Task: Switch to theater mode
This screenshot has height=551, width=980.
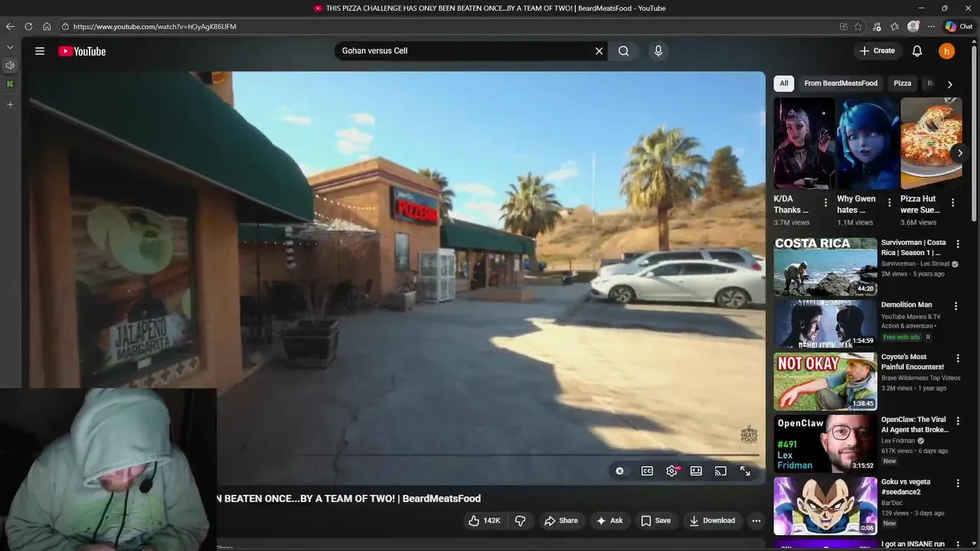Action: pyautogui.click(x=696, y=471)
